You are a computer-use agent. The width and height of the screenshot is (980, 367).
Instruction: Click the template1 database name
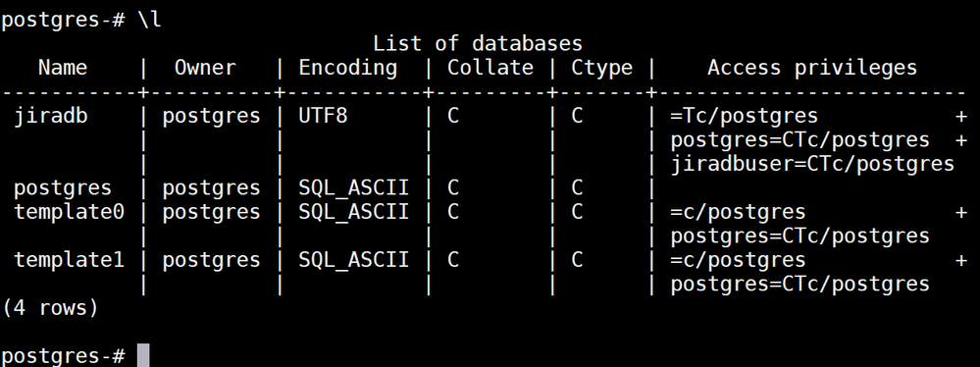tap(69, 259)
